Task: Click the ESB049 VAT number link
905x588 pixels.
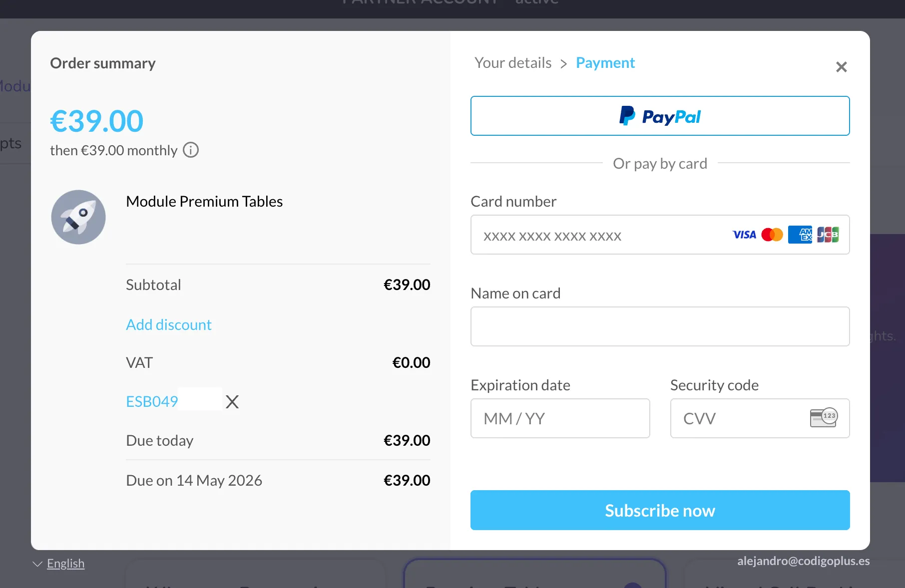Action: [x=152, y=402]
